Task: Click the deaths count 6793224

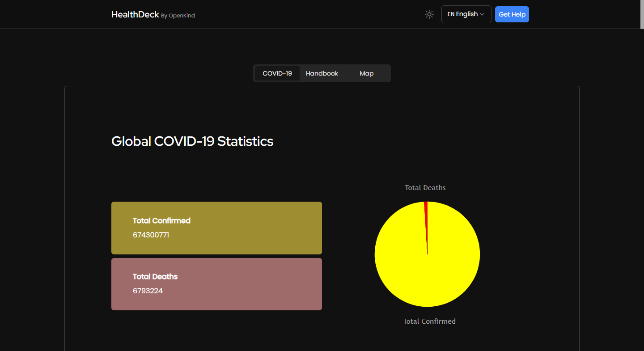Action: [x=148, y=291]
